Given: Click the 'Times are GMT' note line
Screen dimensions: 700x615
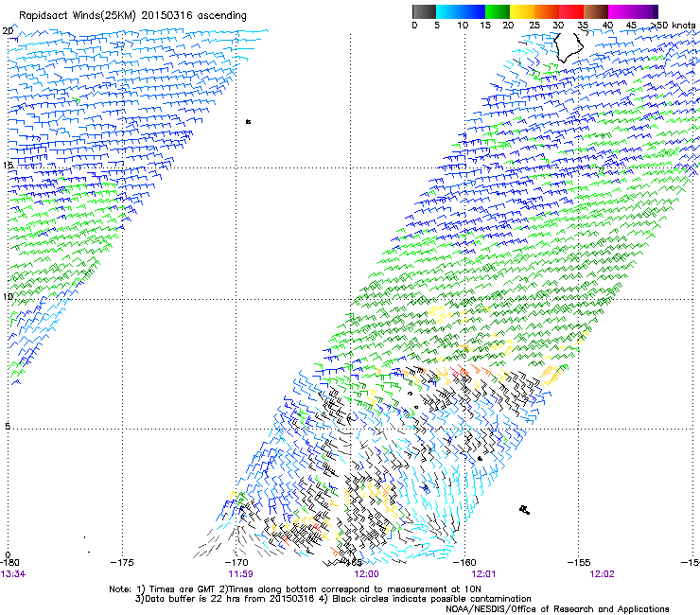Looking at the screenshot, I should point(295,589).
